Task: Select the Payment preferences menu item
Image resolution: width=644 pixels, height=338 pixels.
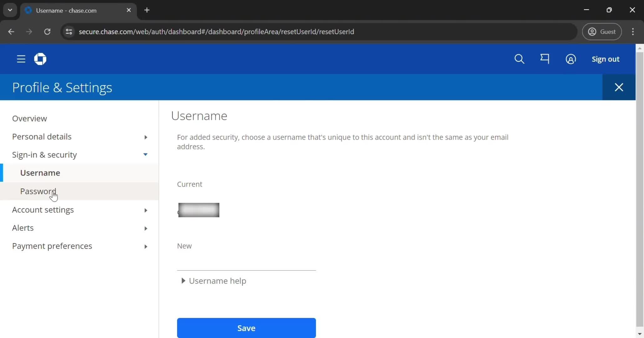Action: [52, 246]
